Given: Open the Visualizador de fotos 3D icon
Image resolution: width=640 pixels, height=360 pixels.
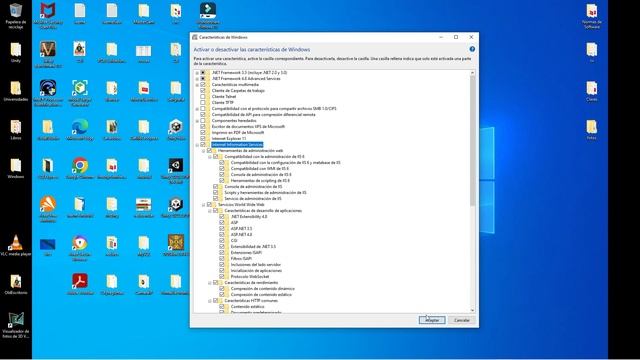Looking at the screenshot, I should point(16,325).
